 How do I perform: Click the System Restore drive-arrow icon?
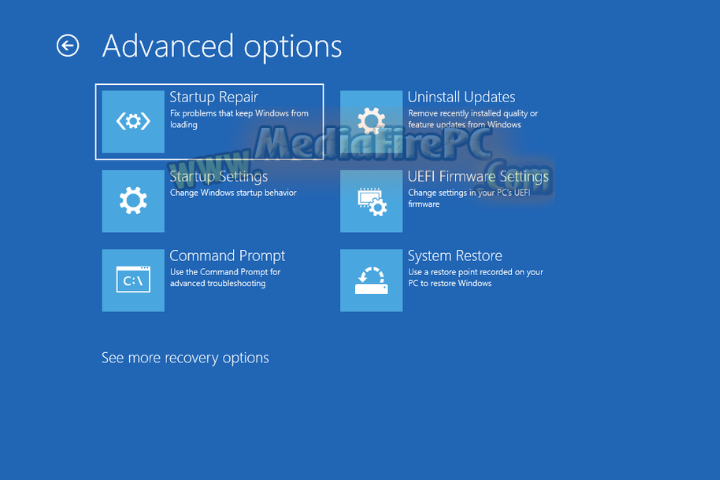pos(371,280)
